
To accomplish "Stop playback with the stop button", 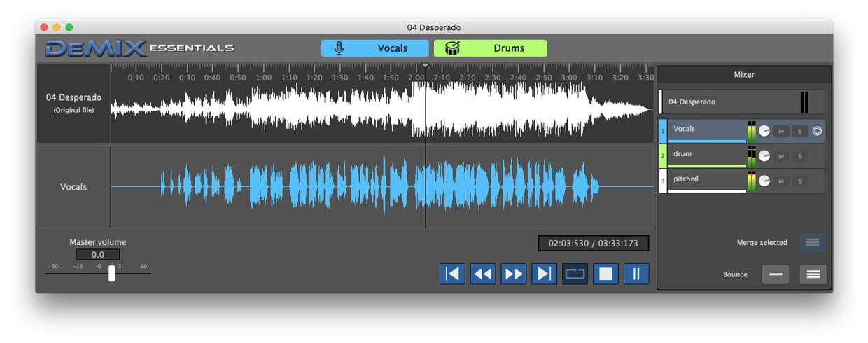I will (605, 274).
